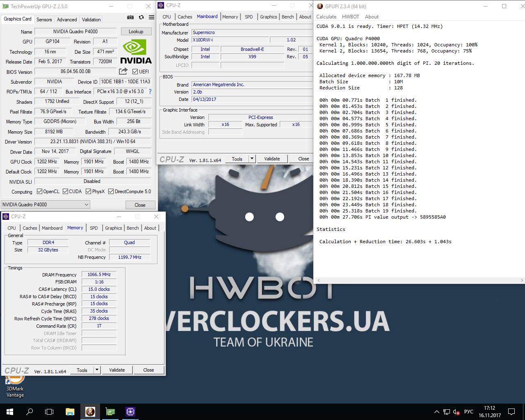Click Close in Memory CPU-Z window
Viewport: 525px width, 420px height.
click(x=148, y=370)
